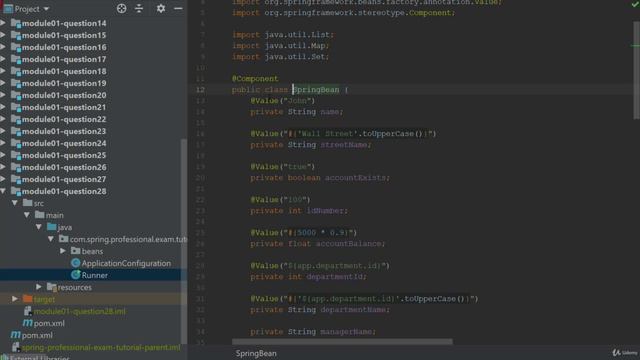Select module01-question18 in project tree
The width and height of the screenshot is (640, 360).
coord(64,71)
